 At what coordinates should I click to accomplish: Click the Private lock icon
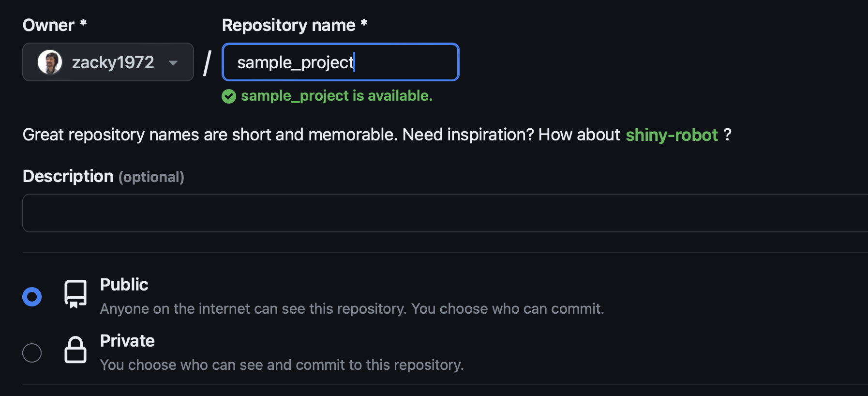75,350
